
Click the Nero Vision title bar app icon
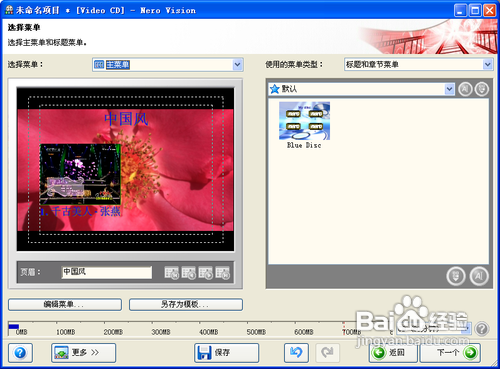pyautogui.click(x=9, y=10)
